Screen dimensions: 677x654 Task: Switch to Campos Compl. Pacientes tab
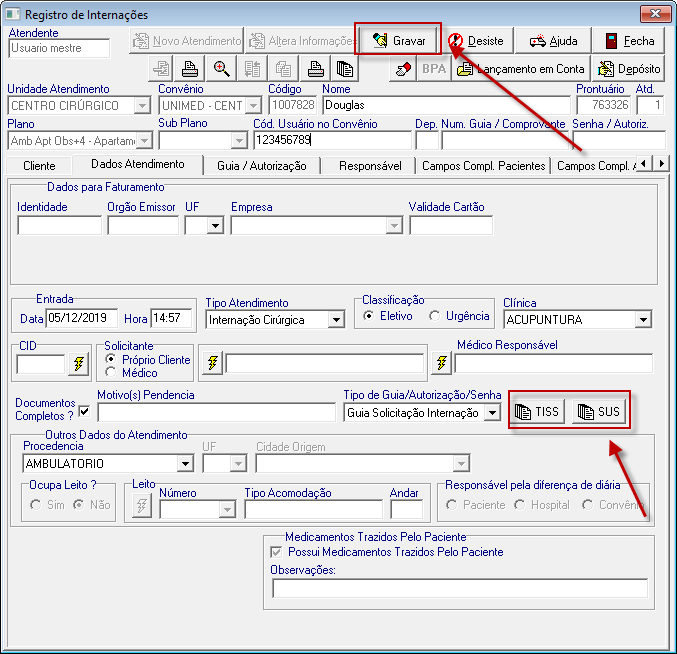[x=484, y=166]
